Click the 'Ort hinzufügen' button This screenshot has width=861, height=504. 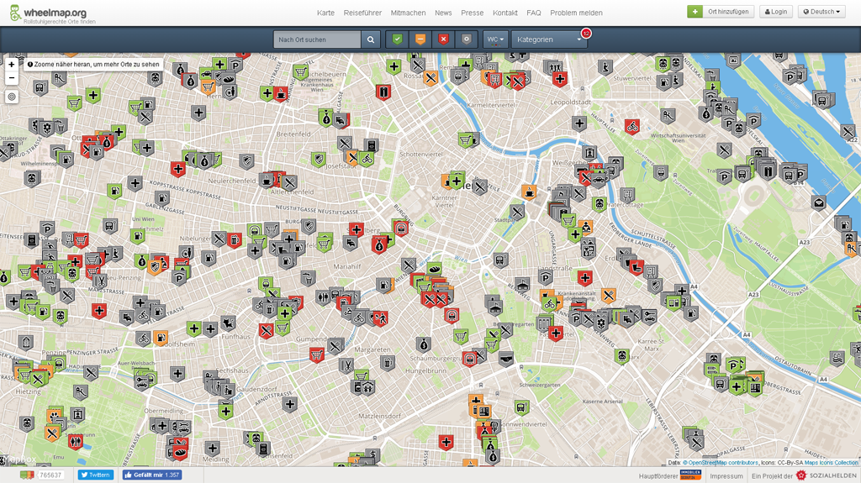click(x=721, y=12)
